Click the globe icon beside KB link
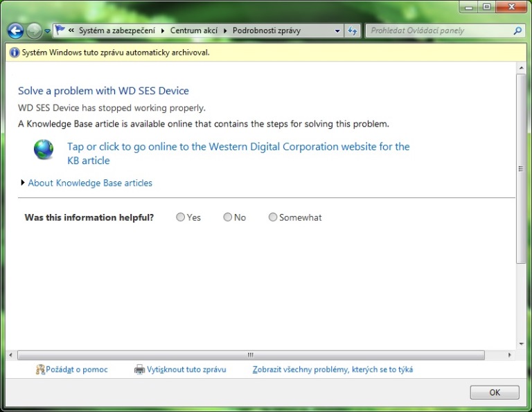The height and width of the screenshot is (412, 532). pyautogui.click(x=44, y=150)
